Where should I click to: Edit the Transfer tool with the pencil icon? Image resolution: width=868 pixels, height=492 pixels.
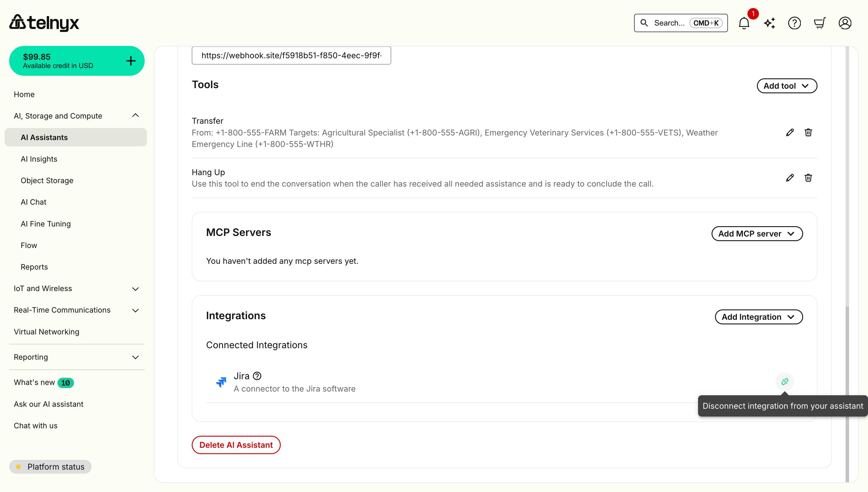point(790,132)
